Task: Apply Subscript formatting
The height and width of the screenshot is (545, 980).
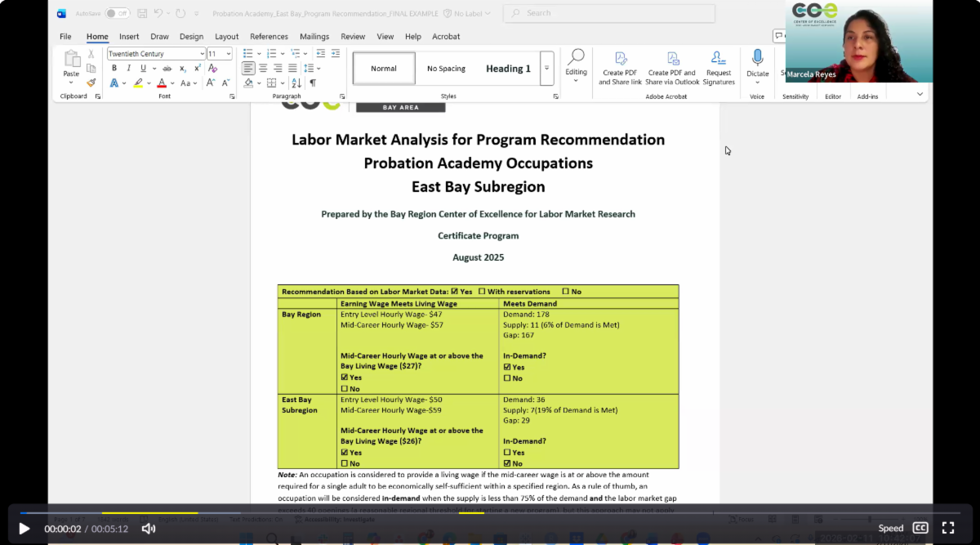Action: tap(182, 68)
